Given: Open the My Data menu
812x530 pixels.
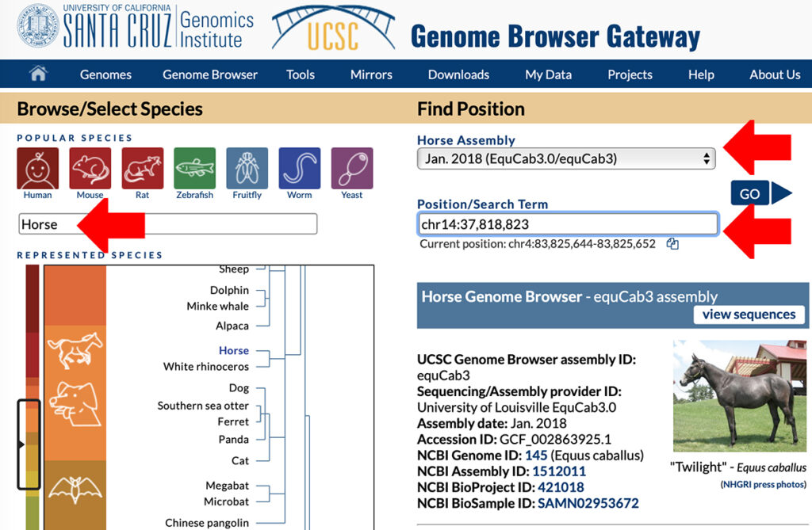Looking at the screenshot, I should tap(549, 74).
